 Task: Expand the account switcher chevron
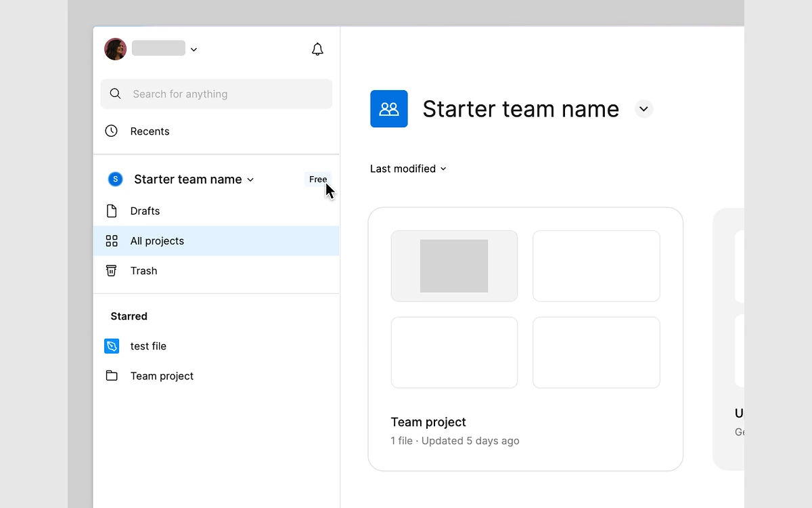coord(194,49)
